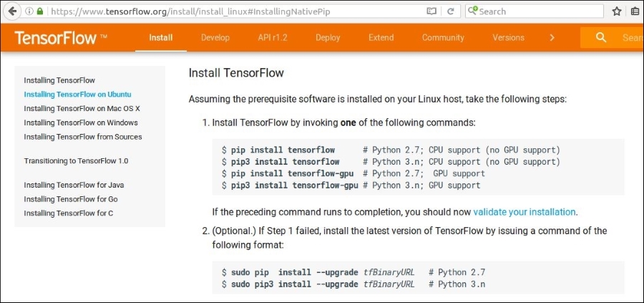The image size is (644, 303).
Task: Go to Installing TensorFlow from Sources
Action: click(83, 137)
